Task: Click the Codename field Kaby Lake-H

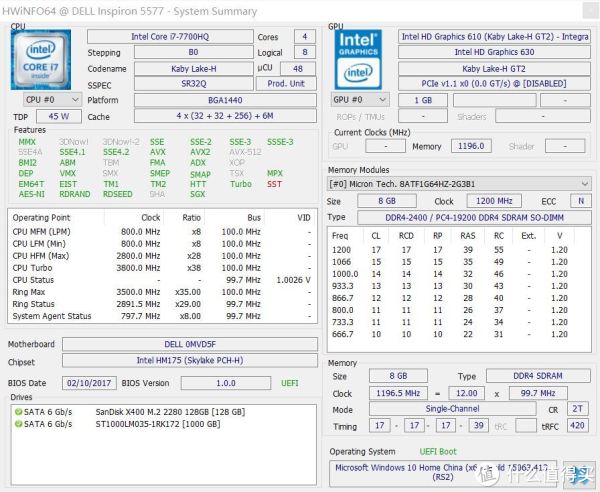Action: coord(193,69)
